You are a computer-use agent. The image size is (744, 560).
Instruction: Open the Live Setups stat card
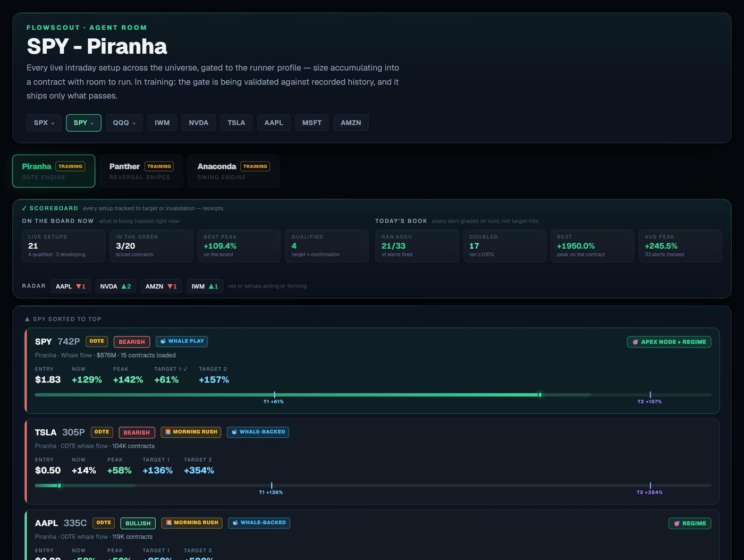[63, 246]
